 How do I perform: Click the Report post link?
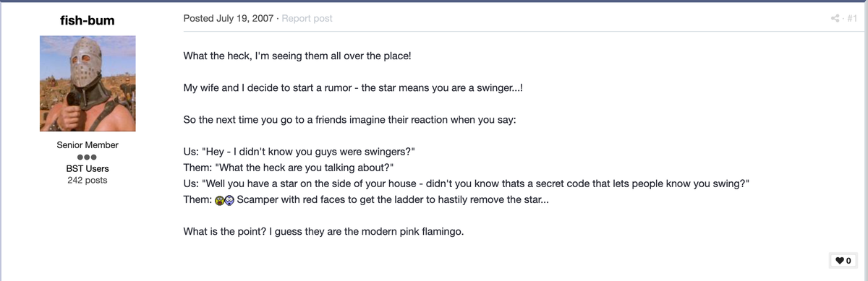pos(307,18)
